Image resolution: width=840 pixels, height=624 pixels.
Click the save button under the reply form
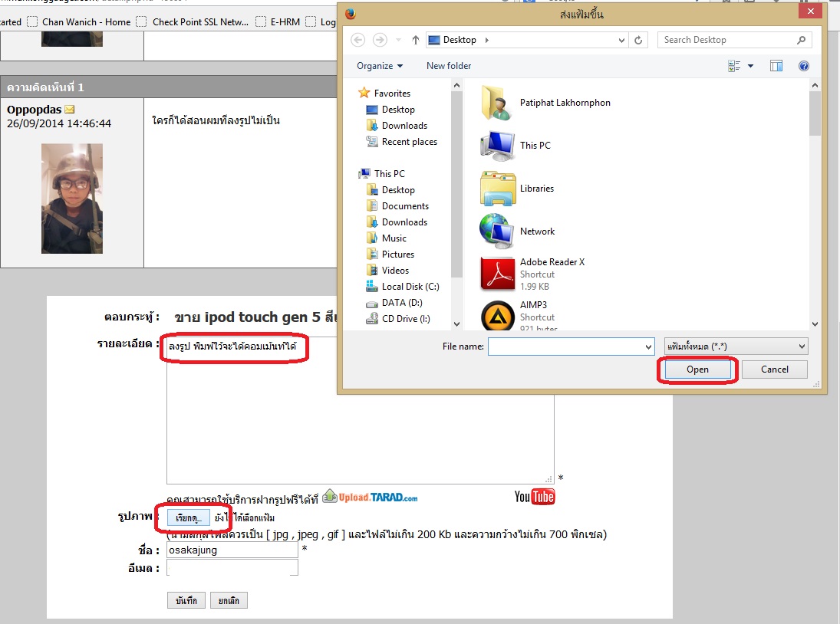[x=186, y=600]
